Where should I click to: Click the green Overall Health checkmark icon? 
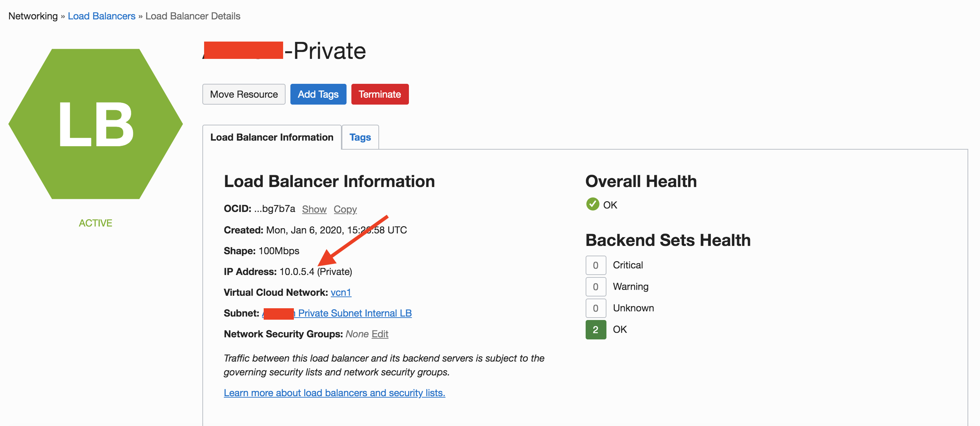coord(592,204)
